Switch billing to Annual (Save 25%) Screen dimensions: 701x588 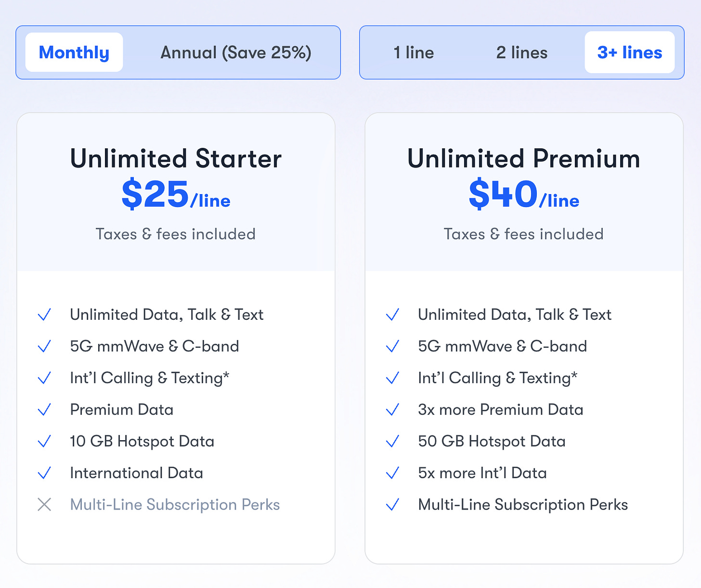point(235,52)
